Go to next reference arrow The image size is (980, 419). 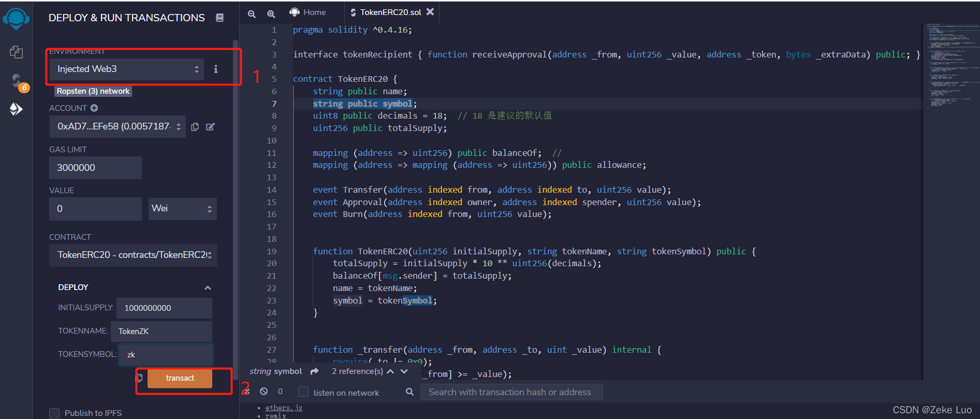coord(404,371)
